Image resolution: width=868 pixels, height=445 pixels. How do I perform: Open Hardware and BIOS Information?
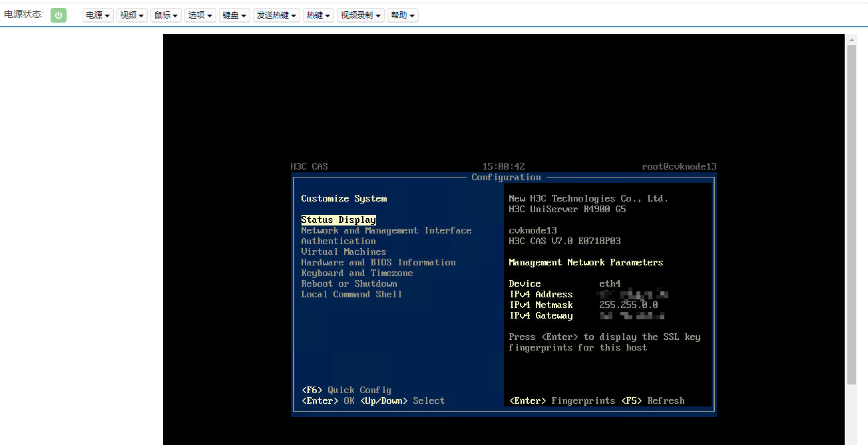coord(378,263)
